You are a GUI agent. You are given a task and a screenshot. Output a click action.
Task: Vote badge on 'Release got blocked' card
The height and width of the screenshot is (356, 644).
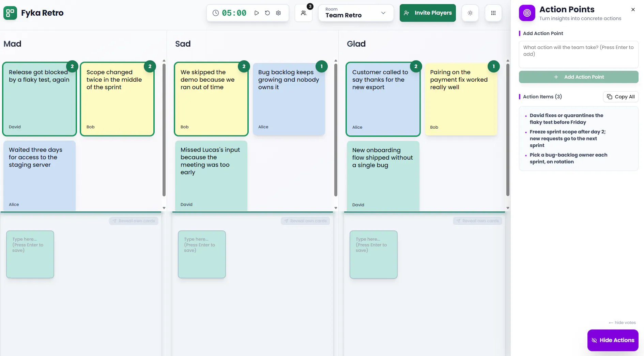coord(72,66)
